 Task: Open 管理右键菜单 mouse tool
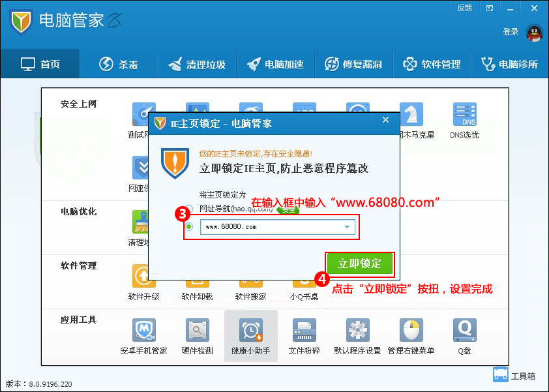click(x=411, y=330)
